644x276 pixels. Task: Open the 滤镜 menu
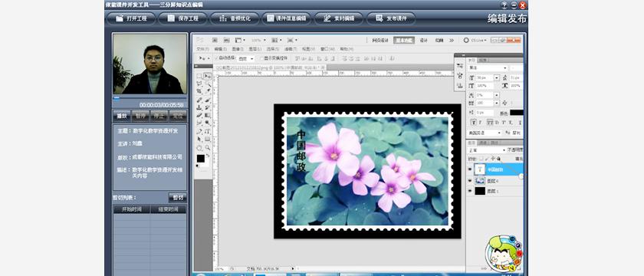tap(290, 49)
